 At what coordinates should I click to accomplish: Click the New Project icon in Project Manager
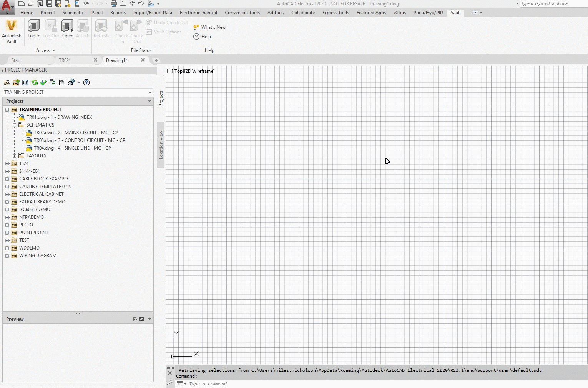click(16, 82)
